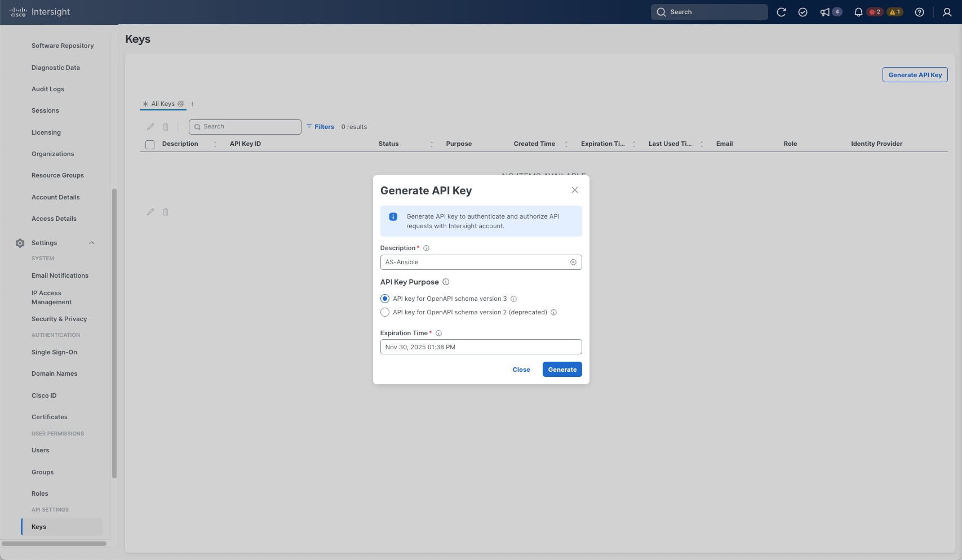Select API key for OpenAPI schema version 3
Image resolution: width=962 pixels, height=560 pixels.
click(385, 299)
